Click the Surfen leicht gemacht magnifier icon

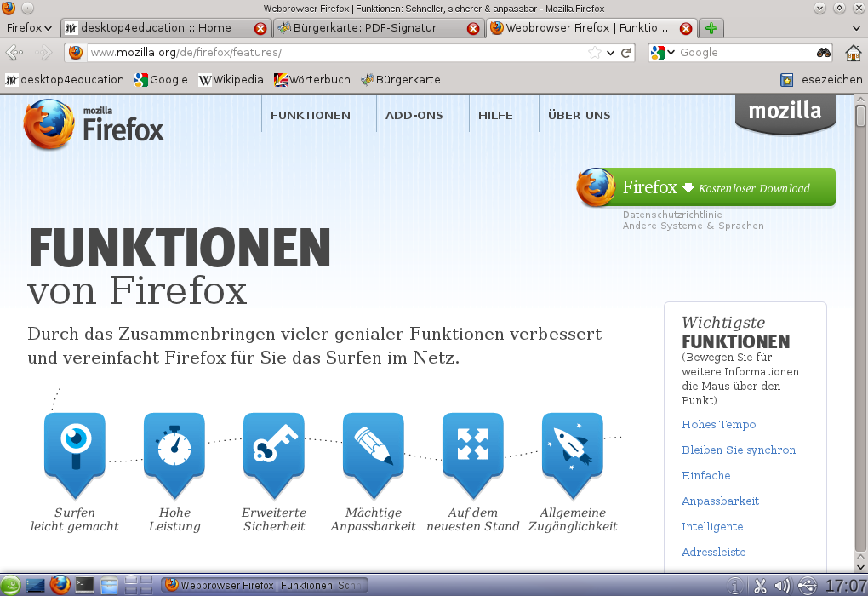(x=75, y=456)
